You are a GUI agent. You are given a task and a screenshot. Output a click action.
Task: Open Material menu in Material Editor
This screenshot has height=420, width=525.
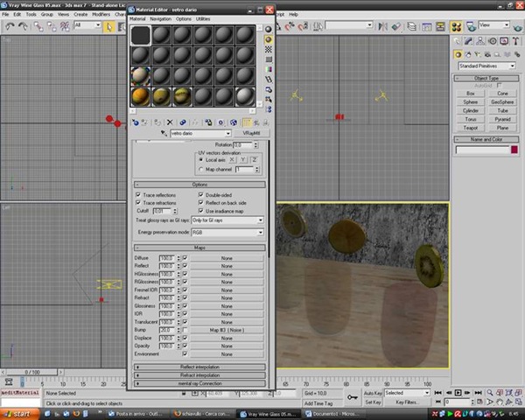[137, 19]
